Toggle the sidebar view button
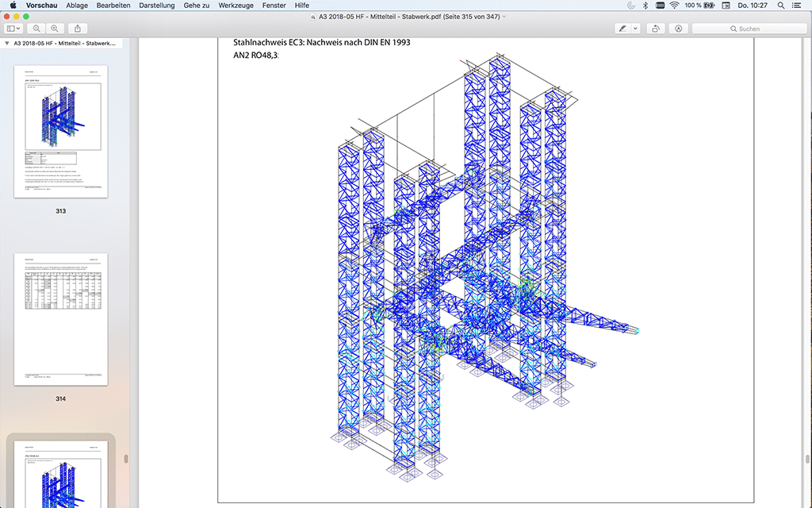This screenshot has height=508, width=812. [12, 29]
